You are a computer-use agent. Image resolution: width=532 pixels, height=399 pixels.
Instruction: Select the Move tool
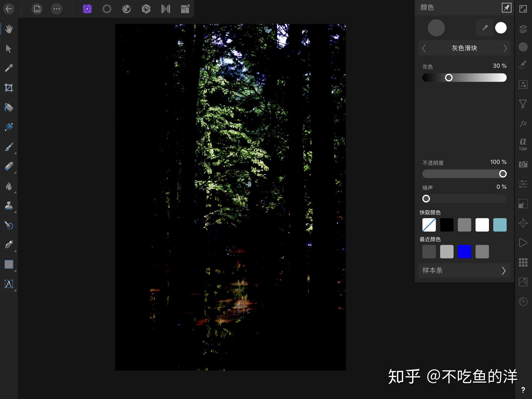[x=8, y=48]
